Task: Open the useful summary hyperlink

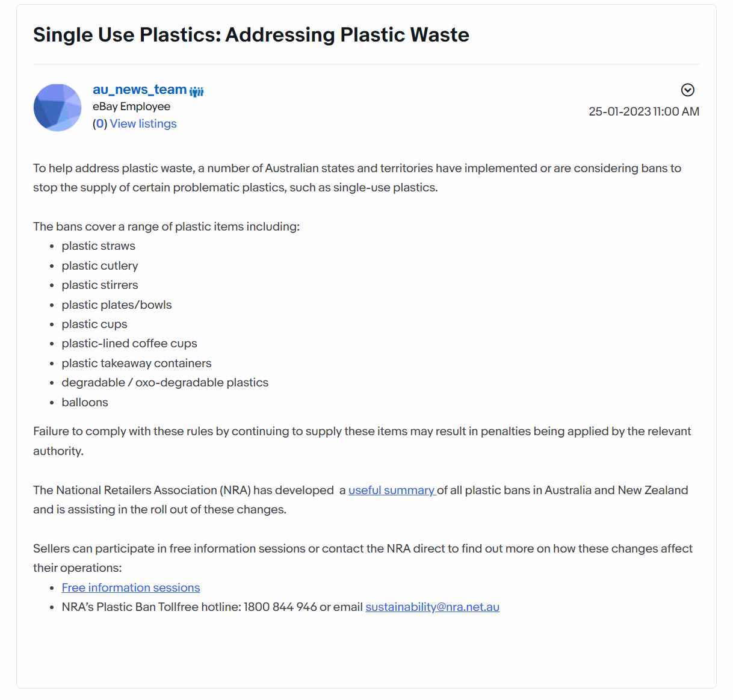Action: 391,490
